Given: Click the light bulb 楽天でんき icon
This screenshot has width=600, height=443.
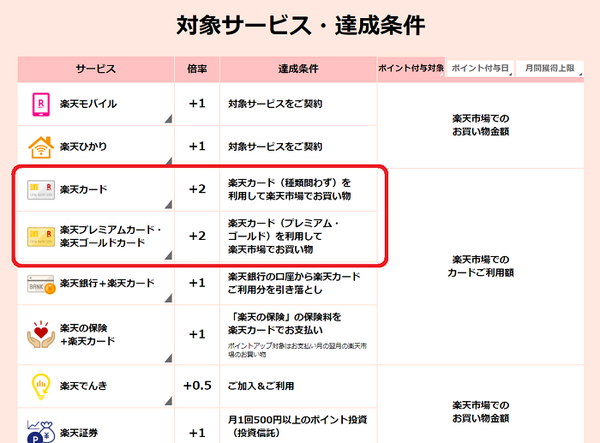Looking at the screenshot, I should point(41,386).
